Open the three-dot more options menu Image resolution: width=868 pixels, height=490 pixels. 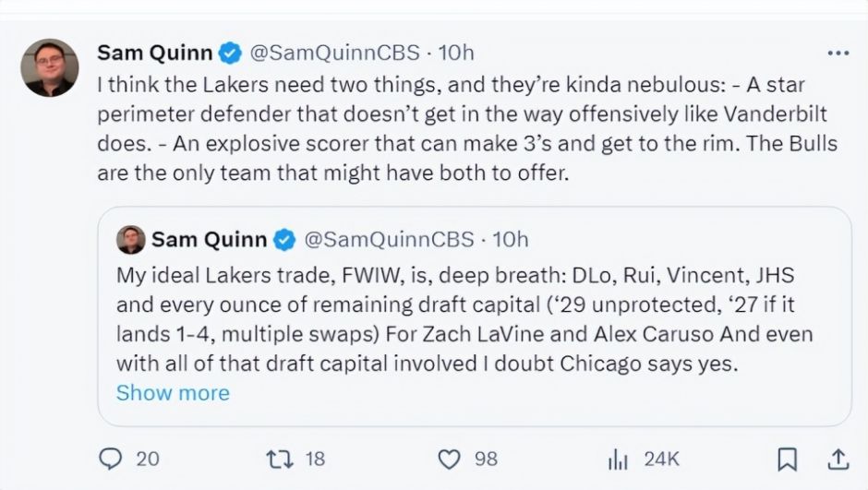click(x=838, y=54)
